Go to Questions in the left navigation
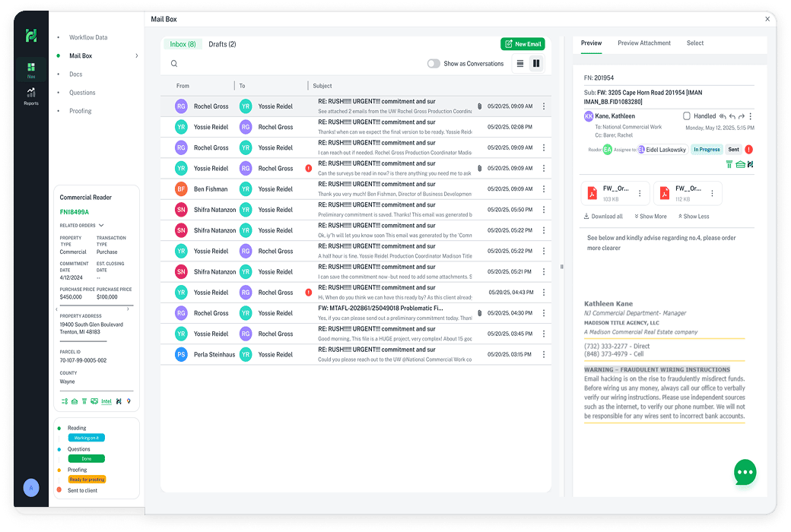Viewport: 791px width, 532px height. pos(82,93)
